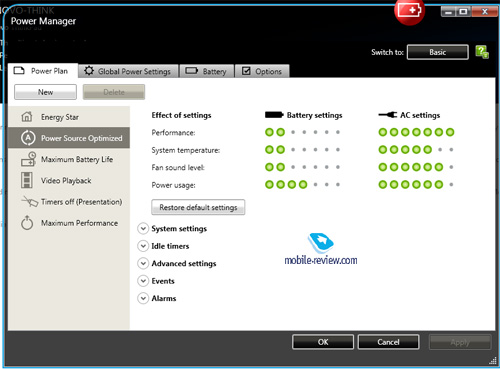
Task: Click the Effect of settings heading
Action: click(181, 115)
